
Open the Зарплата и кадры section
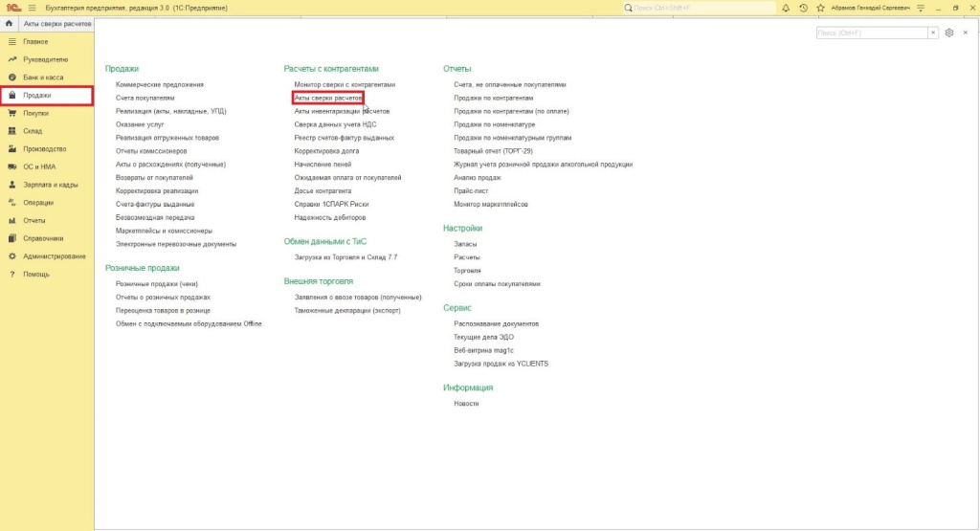[50, 185]
